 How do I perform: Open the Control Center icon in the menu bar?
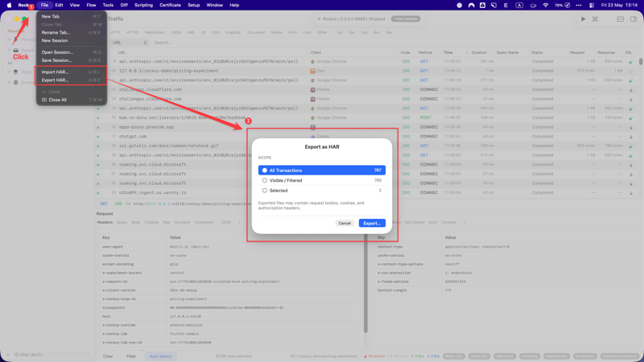pos(592,5)
